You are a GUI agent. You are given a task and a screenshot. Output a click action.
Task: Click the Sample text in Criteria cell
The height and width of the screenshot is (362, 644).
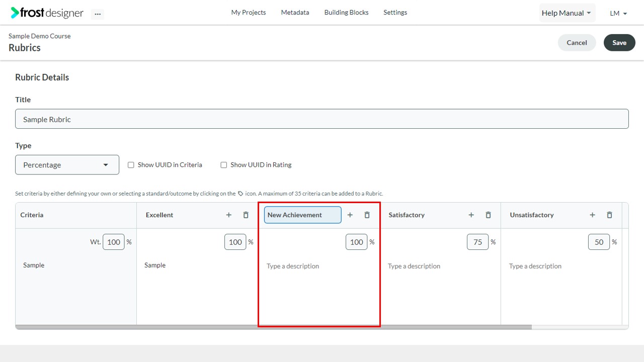click(x=34, y=265)
